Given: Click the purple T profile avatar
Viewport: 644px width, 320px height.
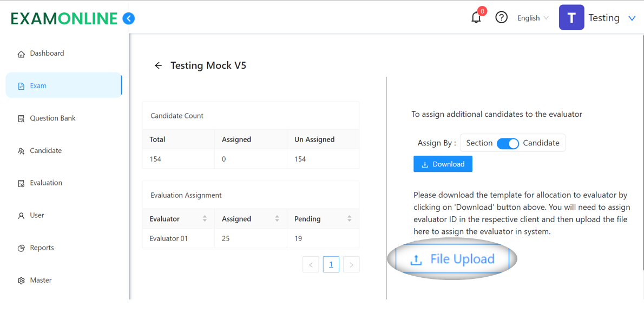Looking at the screenshot, I should (571, 18).
